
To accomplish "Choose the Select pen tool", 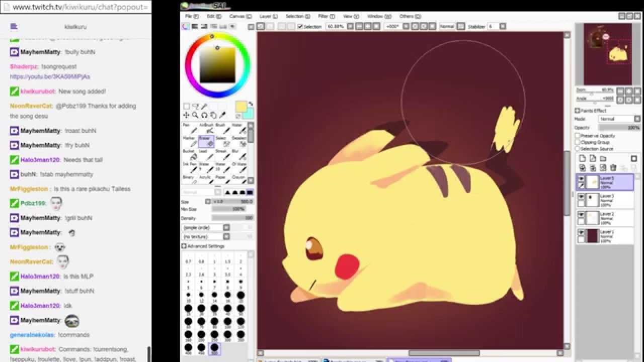I will tap(222, 141).
